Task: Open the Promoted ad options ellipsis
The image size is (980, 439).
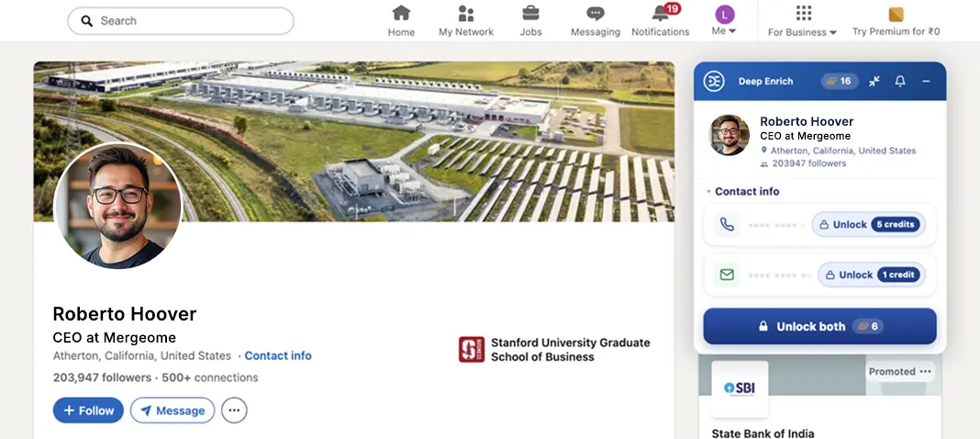Action: [x=925, y=371]
